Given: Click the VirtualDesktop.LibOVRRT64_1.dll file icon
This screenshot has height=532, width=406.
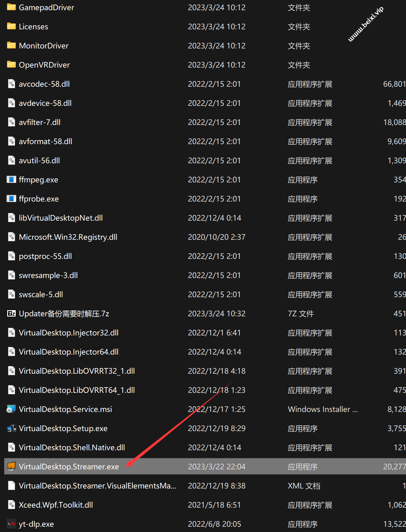Looking at the screenshot, I should 11,390.
